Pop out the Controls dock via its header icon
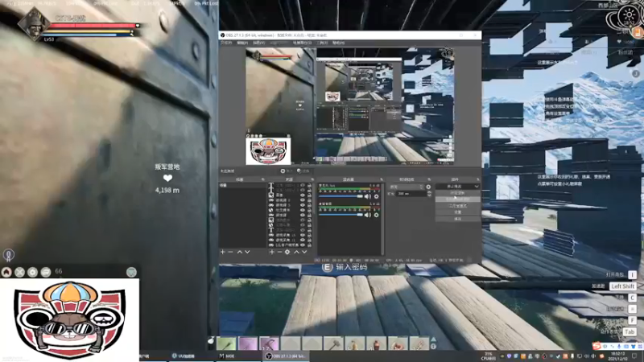644x362 pixels. click(x=477, y=179)
